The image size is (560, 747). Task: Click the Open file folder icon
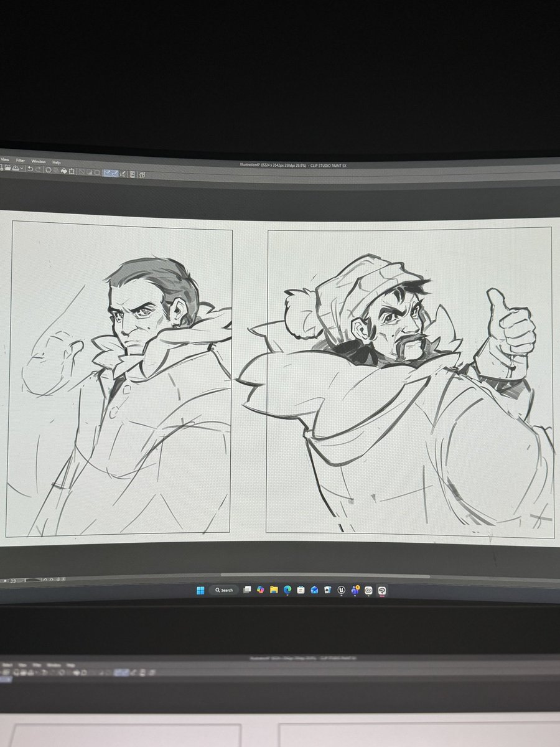7,167
